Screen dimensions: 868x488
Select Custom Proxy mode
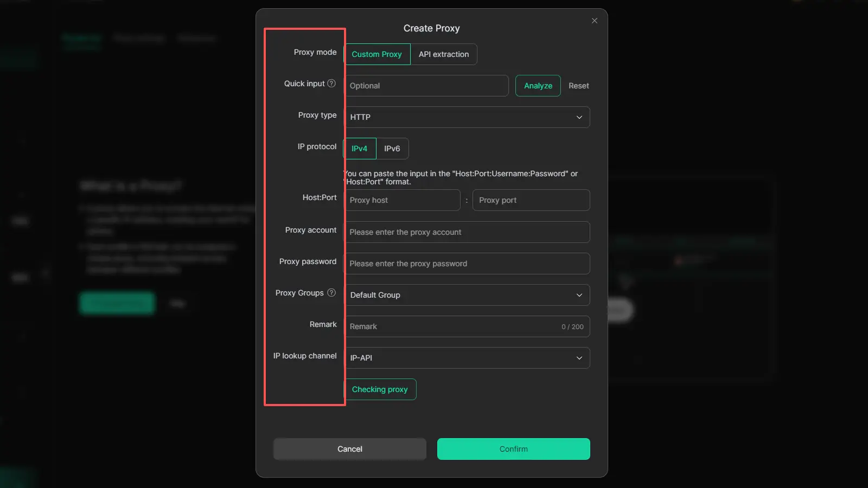pyautogui.click(x=377, y=54)
